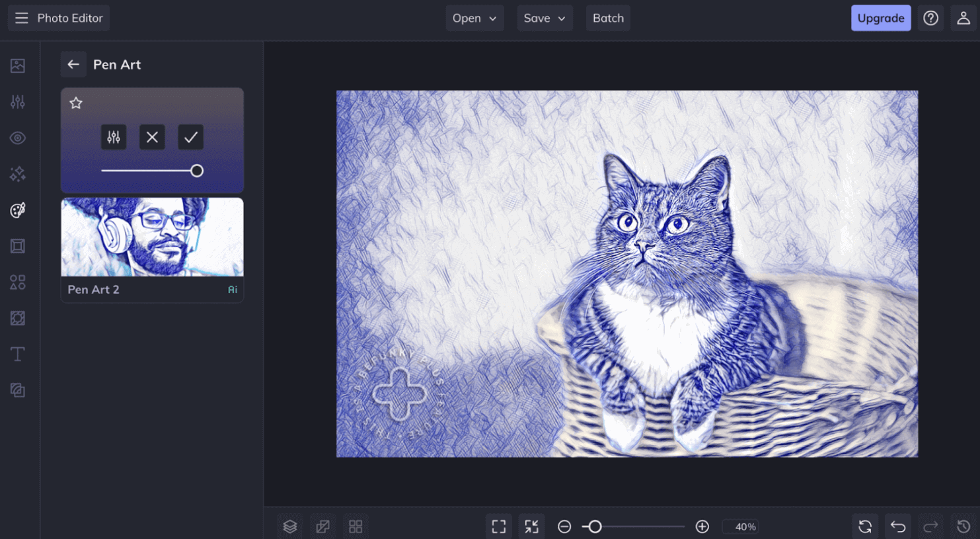Viewport: 980px width, 539px height.
Task: Click the zoom in plus icon
Action: tap(702, 526)
